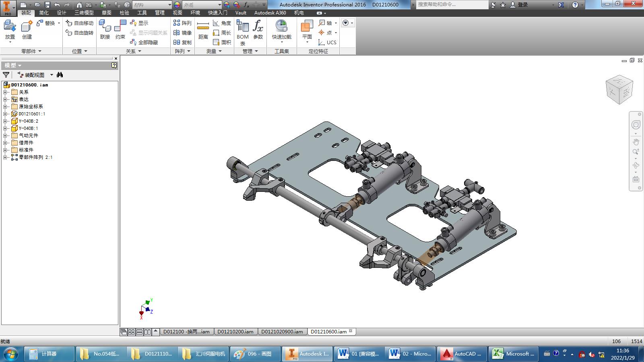The image size is (644, 362).
Task: Switch to the 视图 ribbon tab
Action: click(178, 12)
